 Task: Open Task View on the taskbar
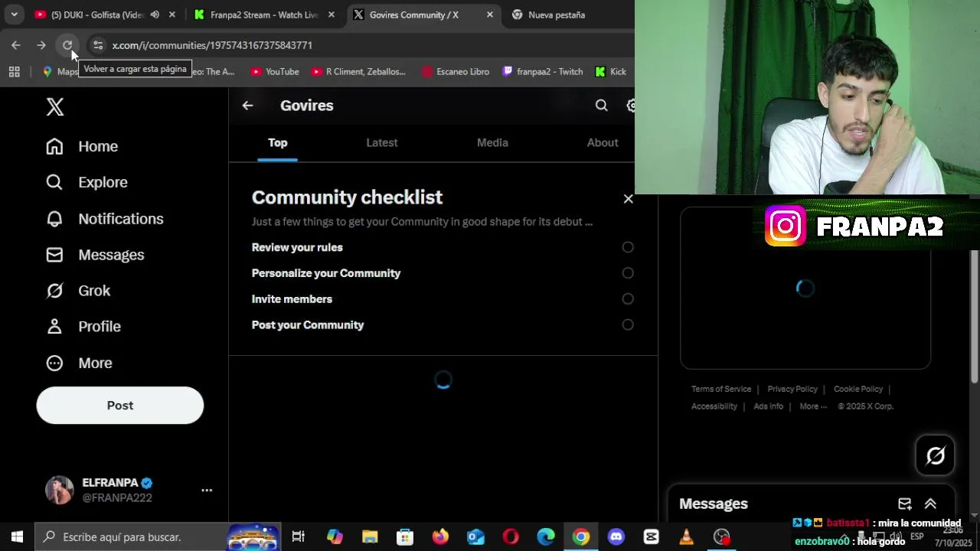click(x=299, y=536)
